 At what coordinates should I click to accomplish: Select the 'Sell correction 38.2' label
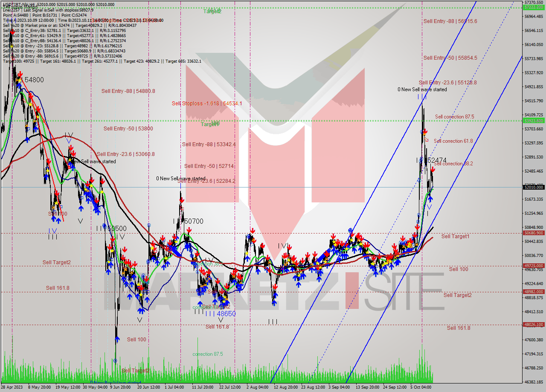pos(453,164)
